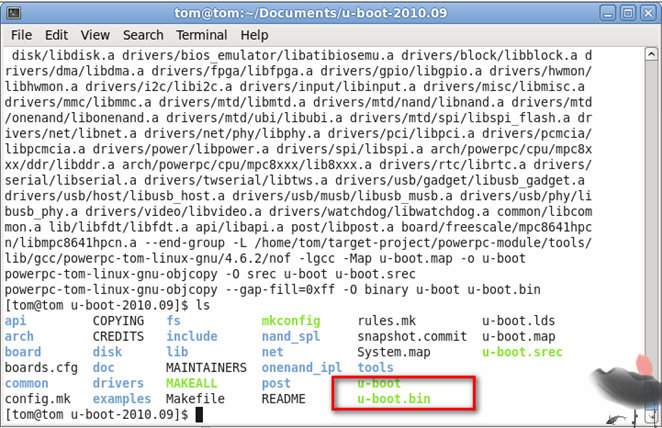Click the 'mkconfig' script name

[291, 321]
